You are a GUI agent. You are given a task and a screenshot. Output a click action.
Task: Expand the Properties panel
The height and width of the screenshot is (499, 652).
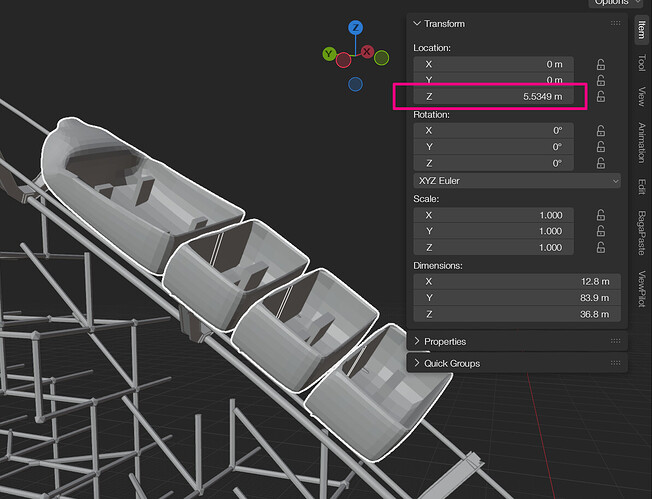[x=417, y=341]
